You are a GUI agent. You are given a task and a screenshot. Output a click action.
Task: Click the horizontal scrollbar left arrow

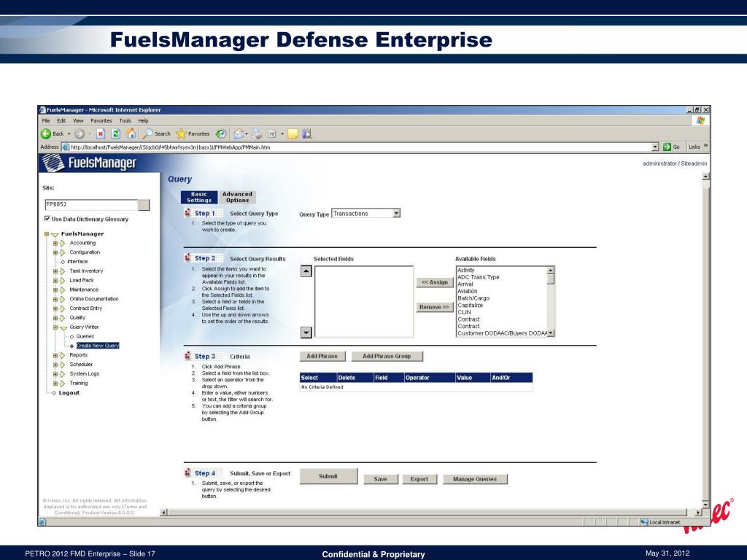pyautogui.click(x=164, y=513)
